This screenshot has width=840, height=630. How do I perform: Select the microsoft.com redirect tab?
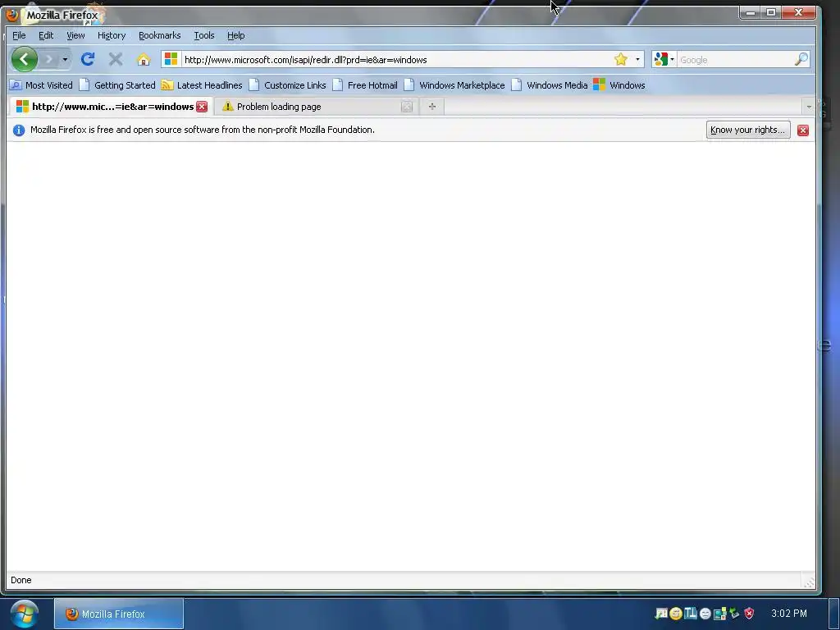pyautogui.click(x=112, y=107)
